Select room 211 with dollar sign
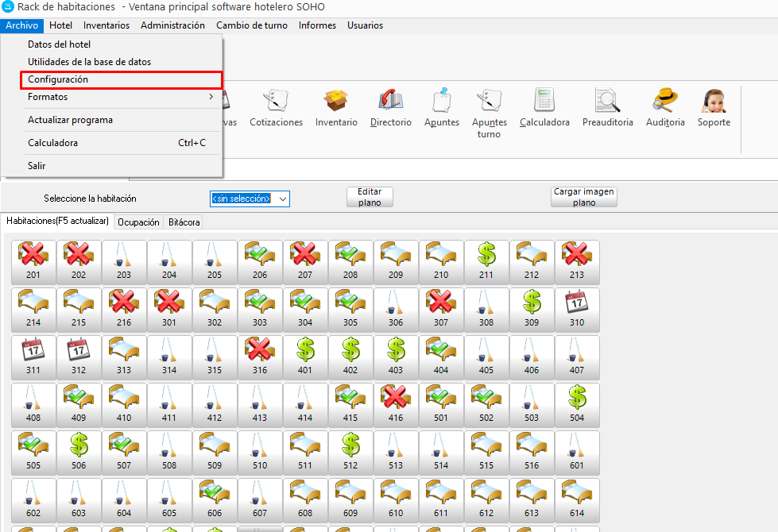Screen dimensions: 778x532 [x=486, y=262]
